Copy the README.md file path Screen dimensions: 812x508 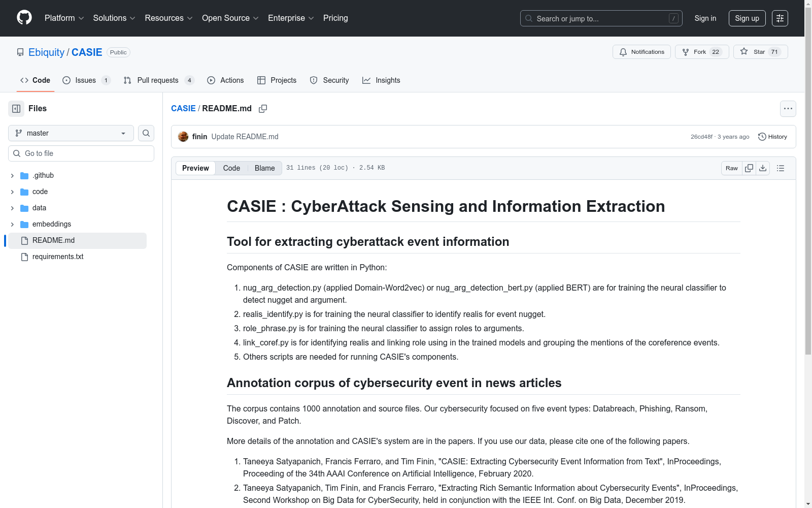pyautogui.click(x=263, y=109)
